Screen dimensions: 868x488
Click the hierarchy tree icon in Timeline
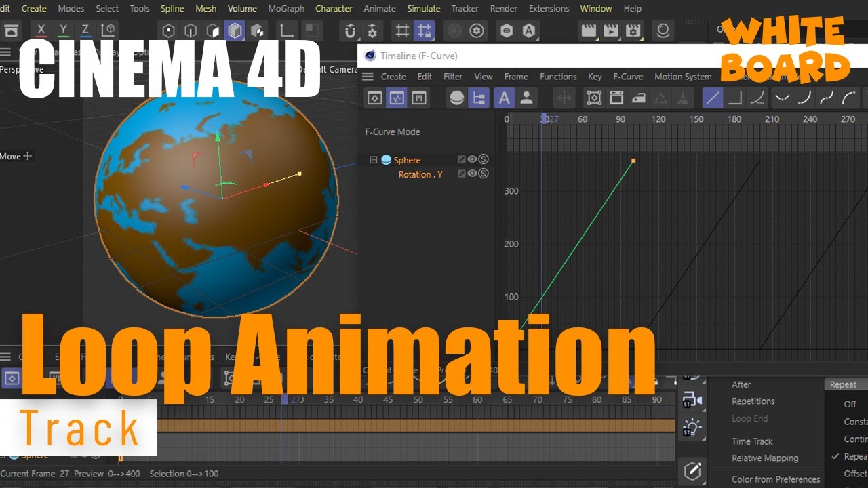[x=479, y=98]
